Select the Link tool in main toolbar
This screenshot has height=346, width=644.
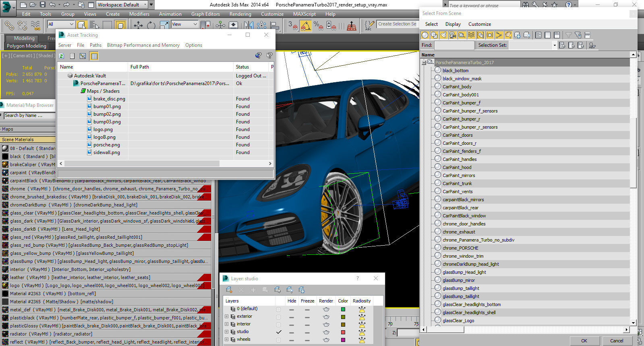(x=9, y=25)
